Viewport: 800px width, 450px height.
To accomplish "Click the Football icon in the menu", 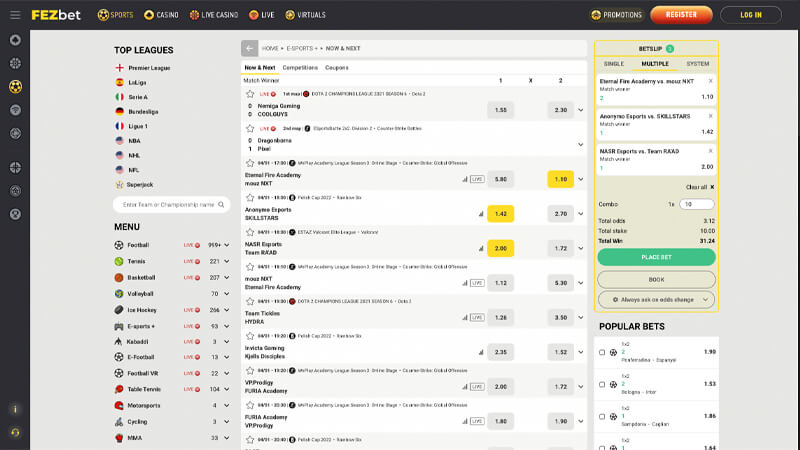I will 119,244.
